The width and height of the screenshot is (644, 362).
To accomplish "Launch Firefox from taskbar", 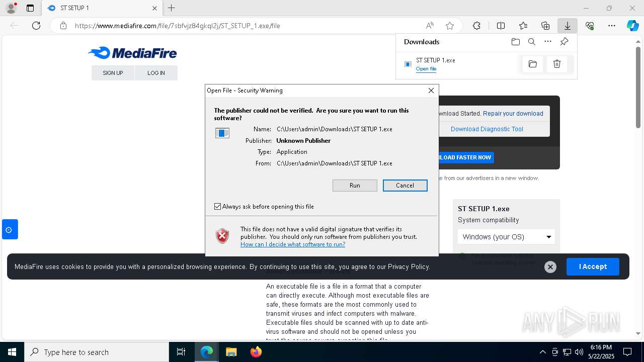I will pyautogui.click(x=256, y=352).
